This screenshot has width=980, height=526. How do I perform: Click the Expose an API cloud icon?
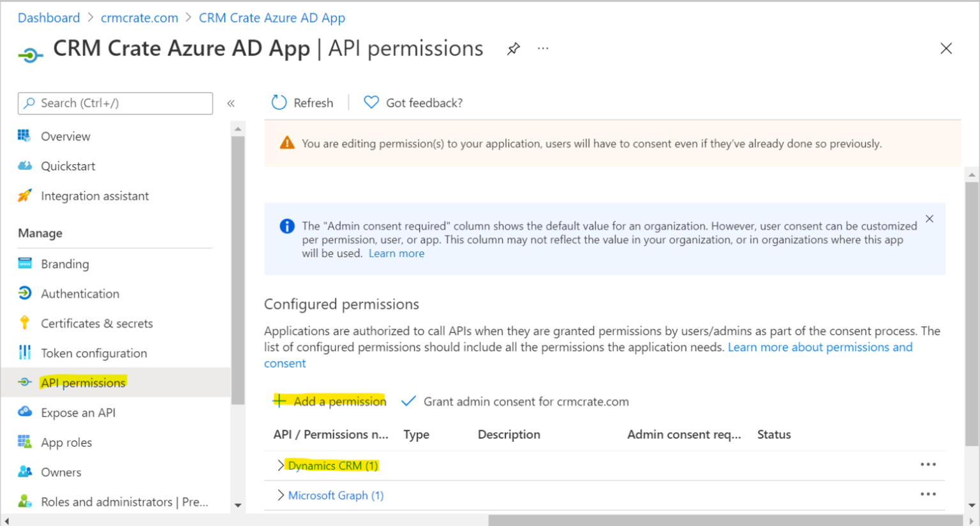coord(24,412)
